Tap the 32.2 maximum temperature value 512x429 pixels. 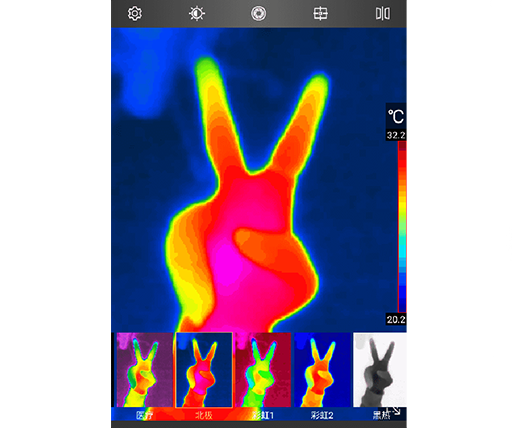click(396, 135)
